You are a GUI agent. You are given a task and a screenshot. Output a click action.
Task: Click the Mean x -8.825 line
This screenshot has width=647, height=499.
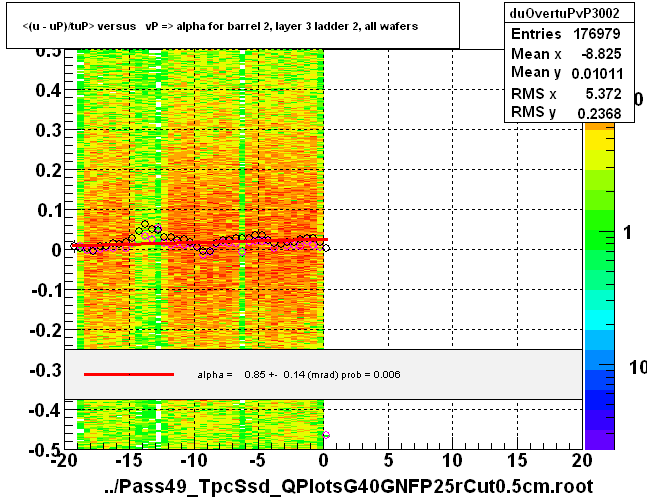point(566,54)
